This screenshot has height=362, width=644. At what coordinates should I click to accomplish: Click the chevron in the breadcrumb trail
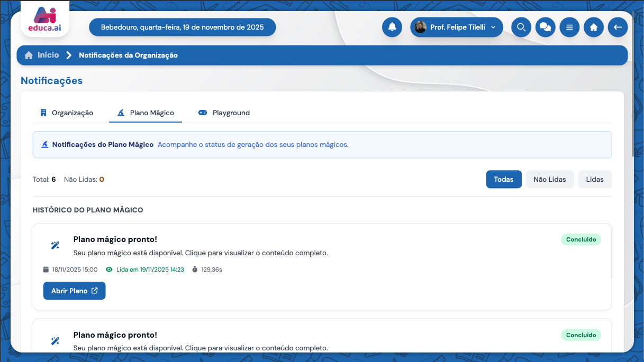click(69, 54)
